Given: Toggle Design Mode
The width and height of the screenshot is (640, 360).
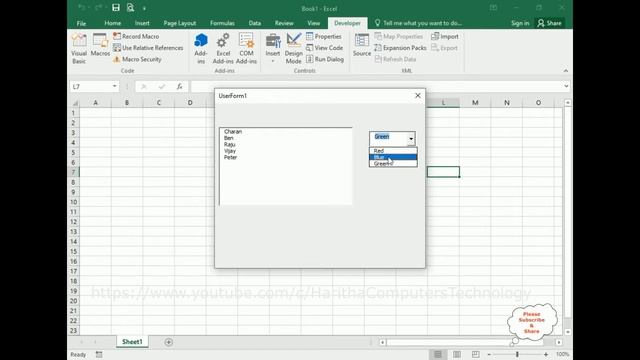Looking at the screenshot, I should (x=293, y=48).
